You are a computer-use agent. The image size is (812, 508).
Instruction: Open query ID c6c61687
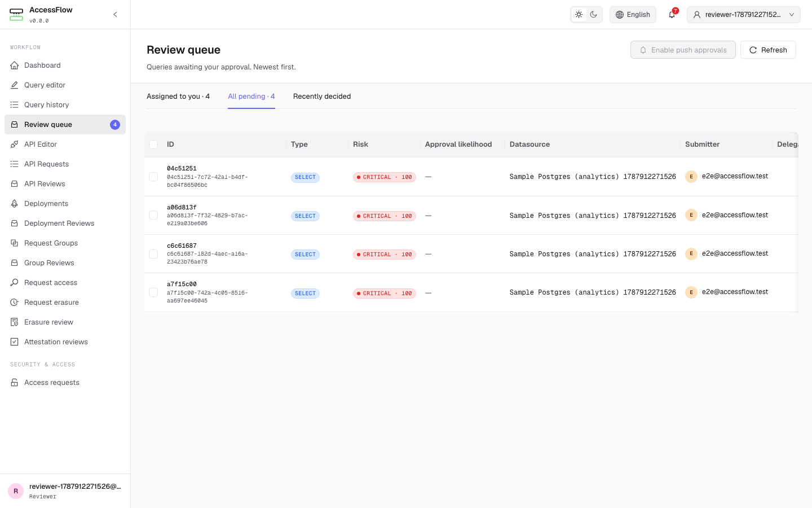[x=182, y=246]
